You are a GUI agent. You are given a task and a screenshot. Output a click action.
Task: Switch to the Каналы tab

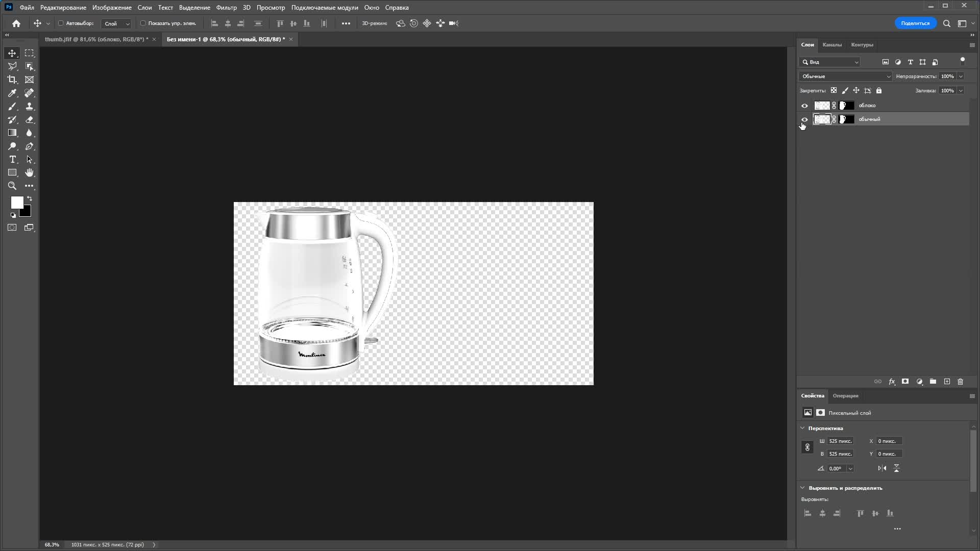(x=831, y=45)
